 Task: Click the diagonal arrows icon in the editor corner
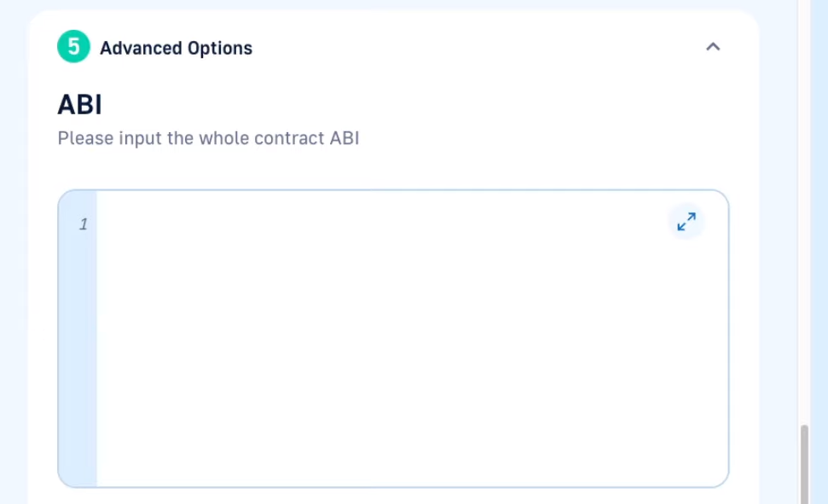pyautogui.click(x=686, y=222)
